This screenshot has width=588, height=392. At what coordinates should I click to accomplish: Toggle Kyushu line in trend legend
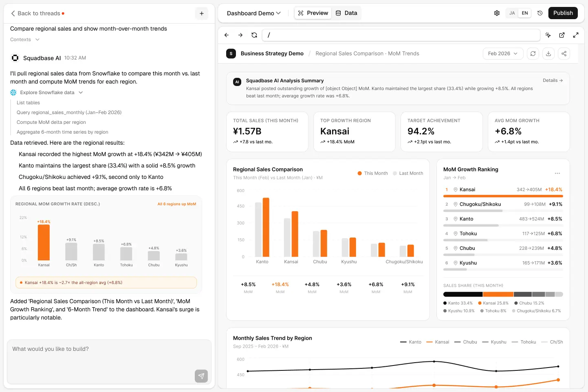pos(494,342)
